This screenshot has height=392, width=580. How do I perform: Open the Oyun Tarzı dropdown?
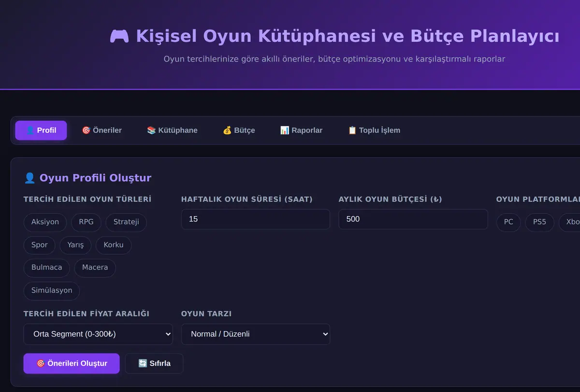click(256, 334)
